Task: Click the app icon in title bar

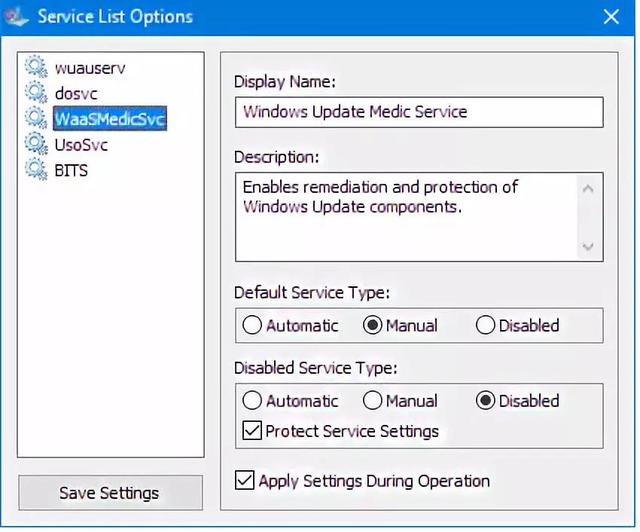Action: (x=16, y=17)
